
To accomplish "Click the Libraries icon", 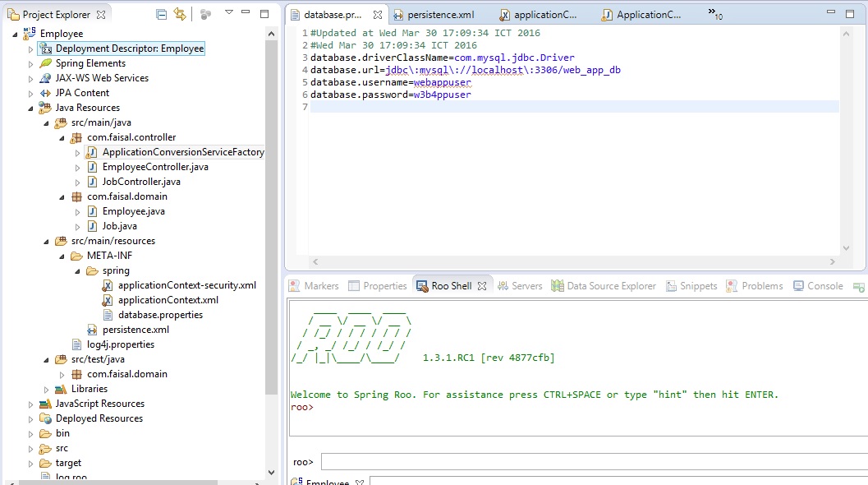I will point(61,389).
